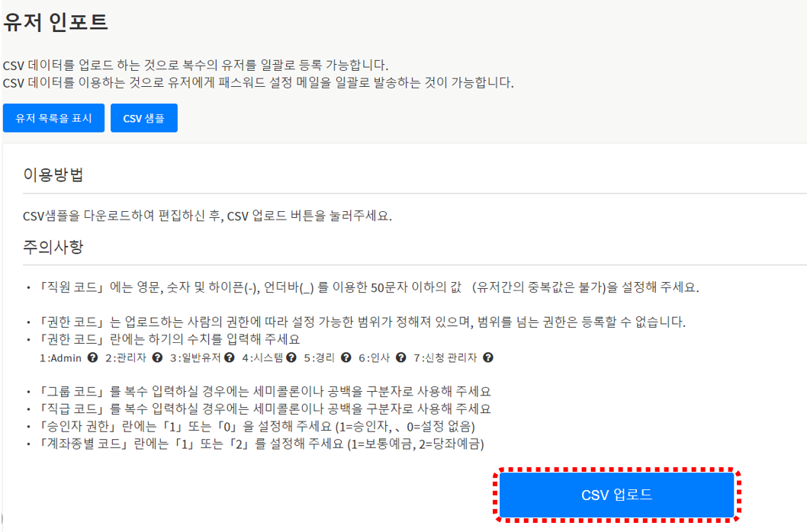Screen dimensions: 807x532
Task: Click the 이용방법 section heading
Action: coord(53,174)
